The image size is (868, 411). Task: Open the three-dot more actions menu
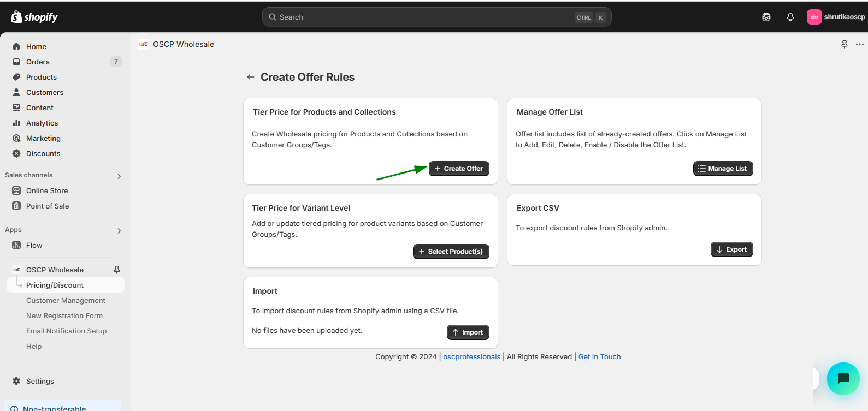tap(859, 44)
